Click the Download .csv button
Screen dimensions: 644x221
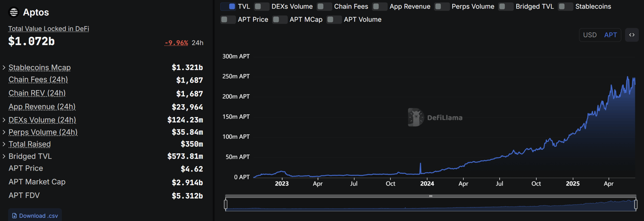(x=35, y=215)
